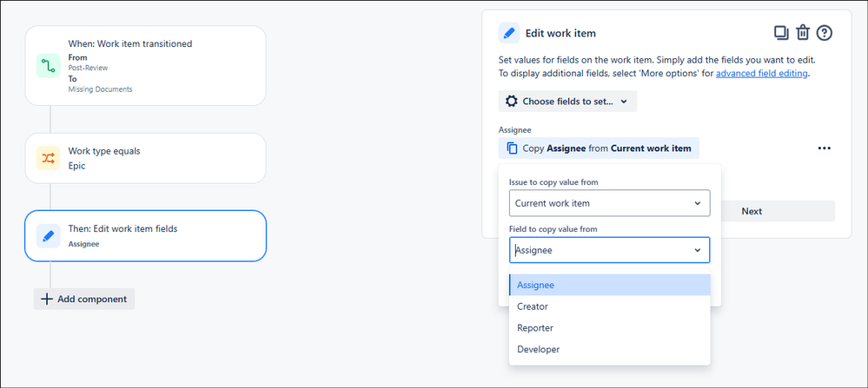Click Add component button
868x388 pixels.
point(84,299)
